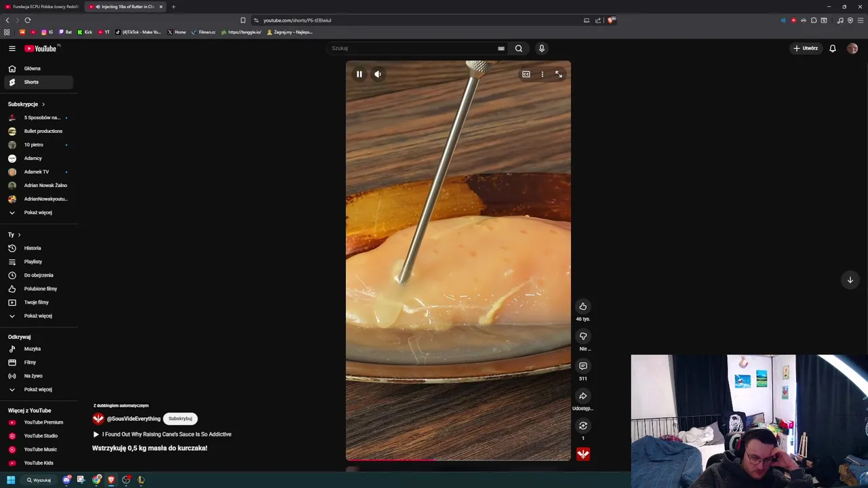Open Do obejrzenia watch later
The height and width of the screenshot is (488, 868).
pos(39,275)
